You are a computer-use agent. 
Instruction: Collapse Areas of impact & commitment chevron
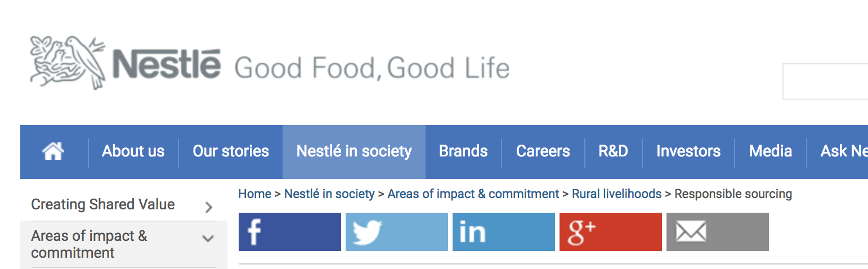click(208, 239)
